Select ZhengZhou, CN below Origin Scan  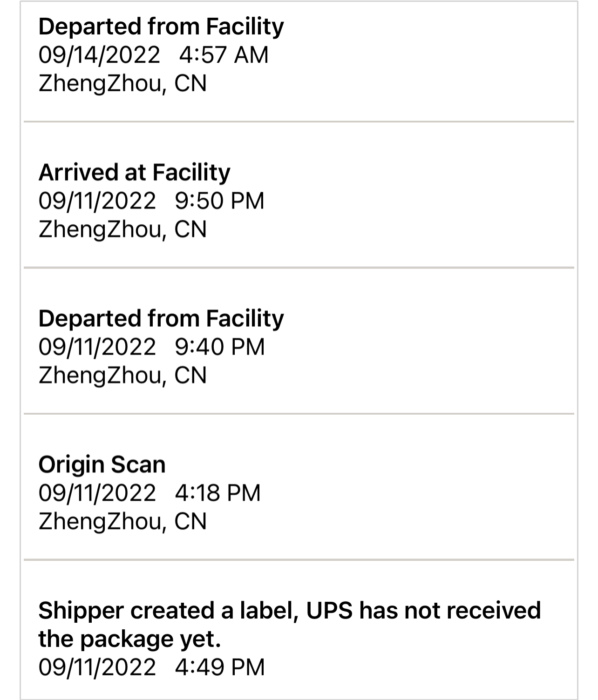(x=122, y=521)
